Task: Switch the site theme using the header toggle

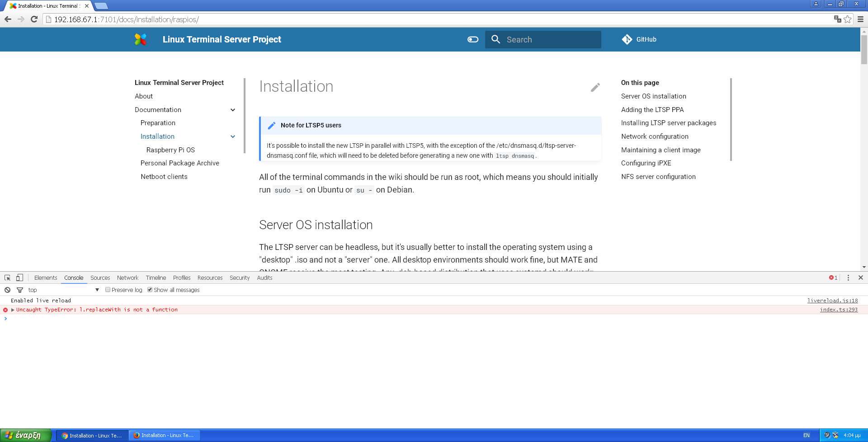Action: click(472, 39)
